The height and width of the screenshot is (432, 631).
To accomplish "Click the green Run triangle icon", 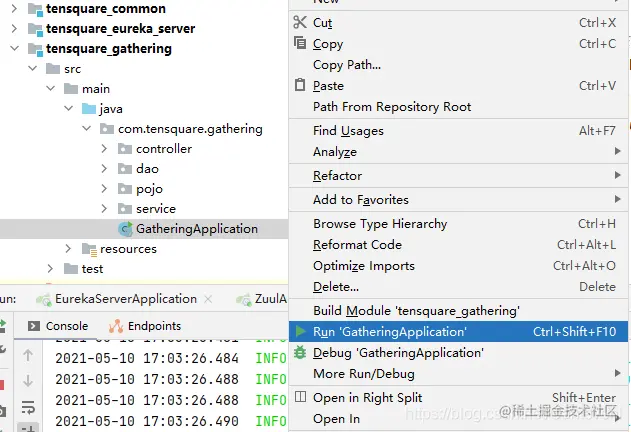I will click(x=300, y=331).
